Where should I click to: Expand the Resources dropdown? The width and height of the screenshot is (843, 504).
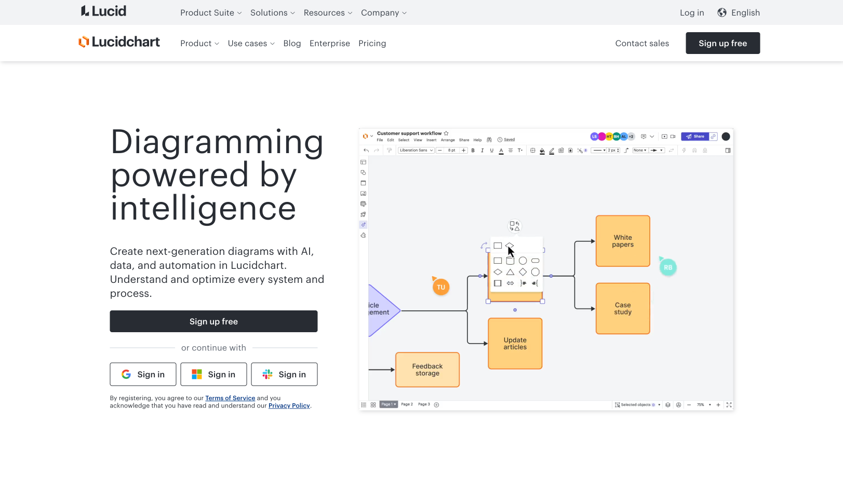[328, 13]
